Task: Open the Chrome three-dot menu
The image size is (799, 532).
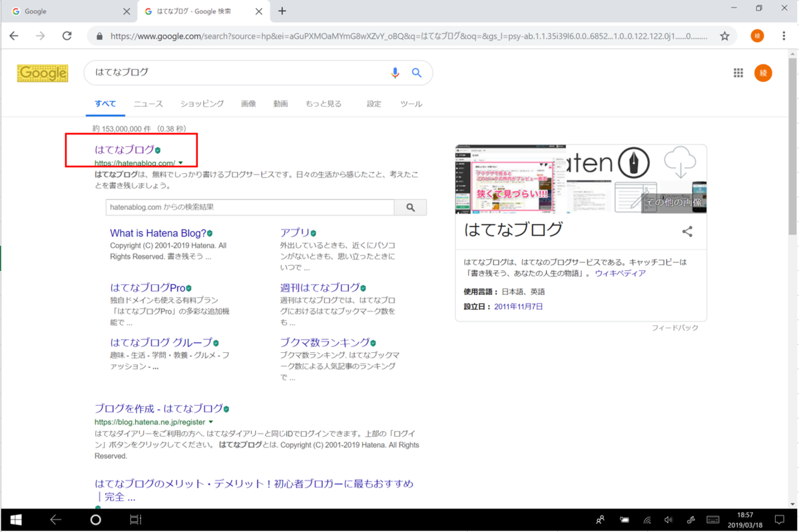Action: [784, 36]
